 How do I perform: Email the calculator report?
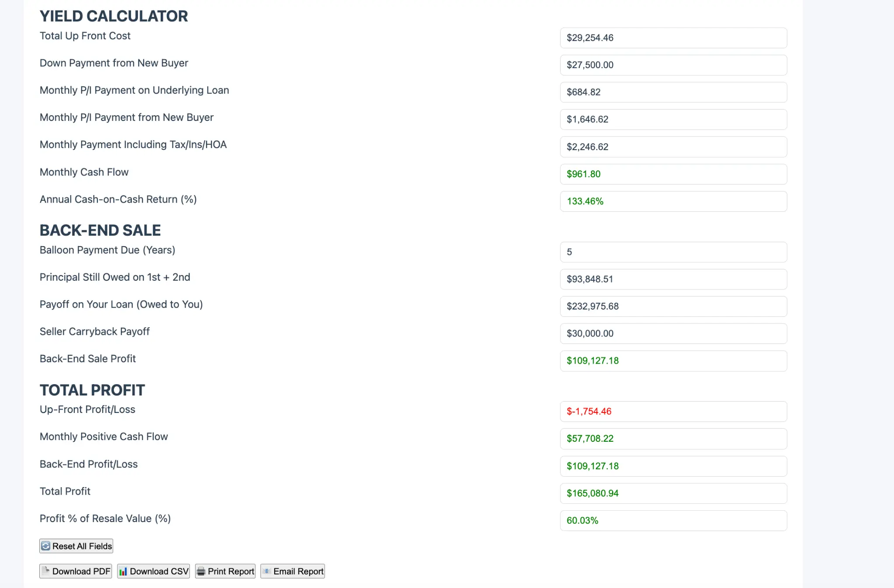coord(292,571)
